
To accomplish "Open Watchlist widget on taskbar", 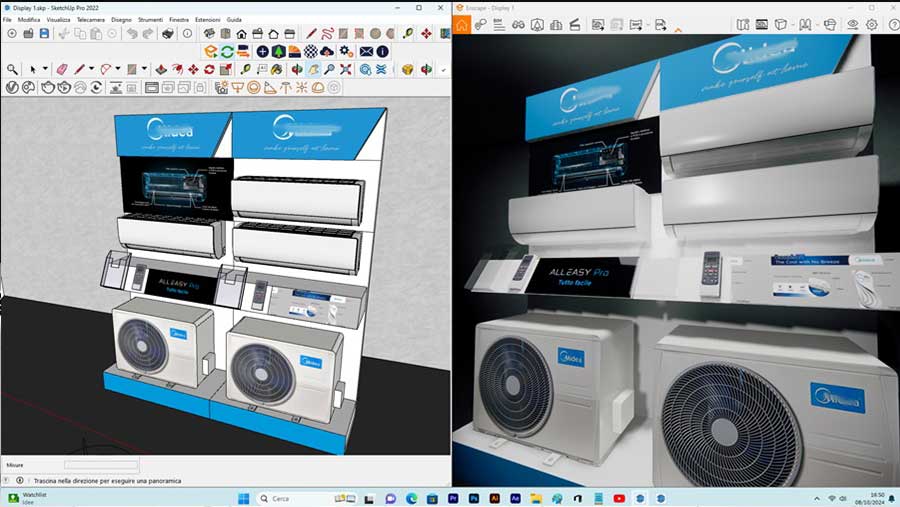I will pos(26,498).
